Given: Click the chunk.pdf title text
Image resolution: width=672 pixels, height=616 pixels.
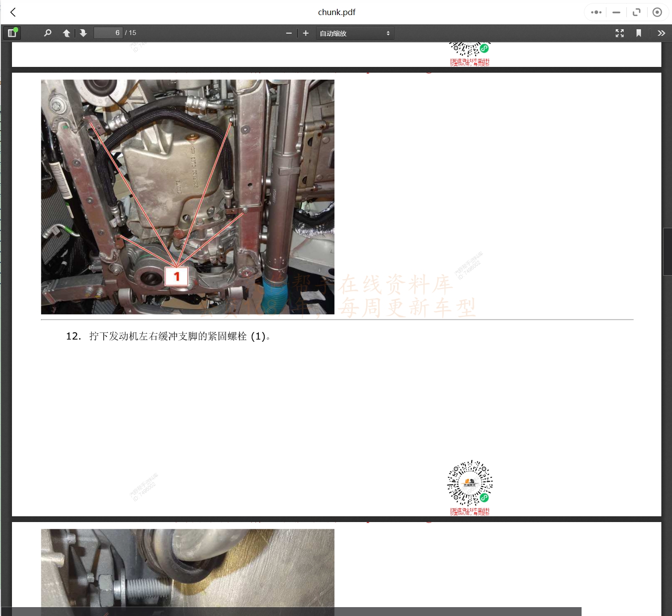Looking at the screenshot, I should 336,12.
